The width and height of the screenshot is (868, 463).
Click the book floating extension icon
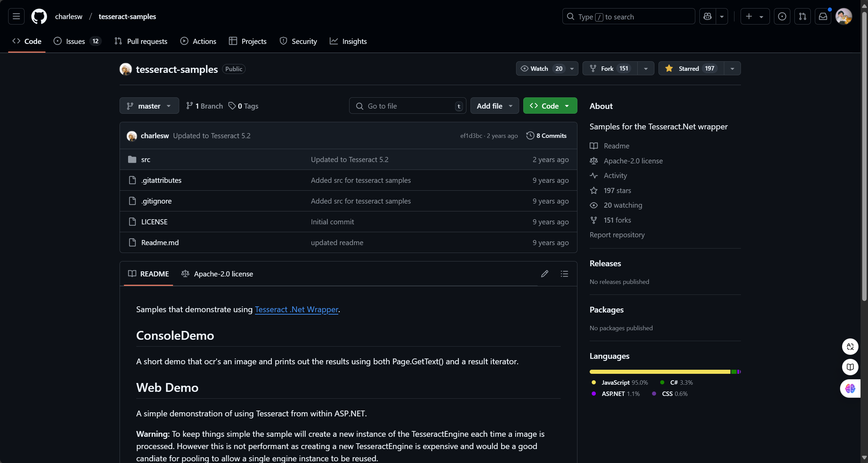click(850, 367)
